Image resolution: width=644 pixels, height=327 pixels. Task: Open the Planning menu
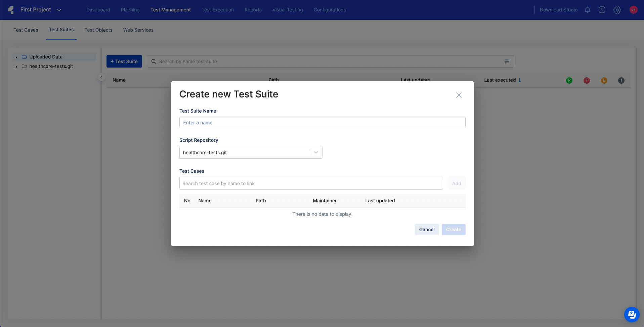click(x=130, y=10)
